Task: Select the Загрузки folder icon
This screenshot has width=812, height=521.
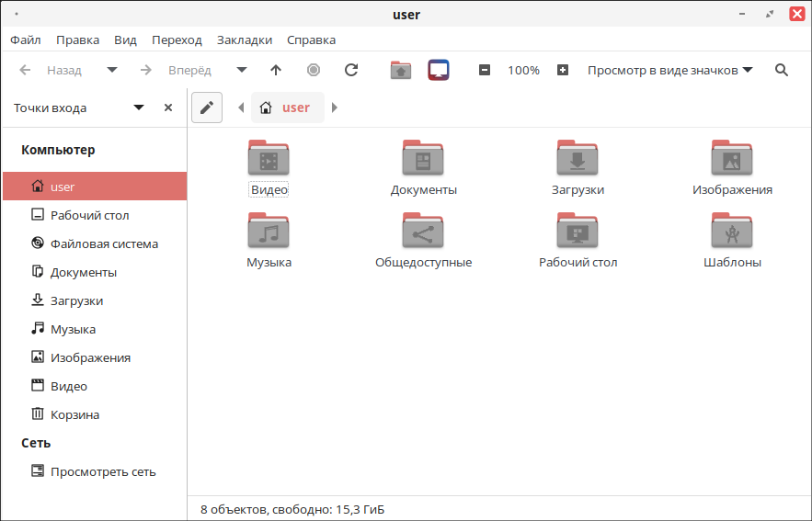Action: 578,158
